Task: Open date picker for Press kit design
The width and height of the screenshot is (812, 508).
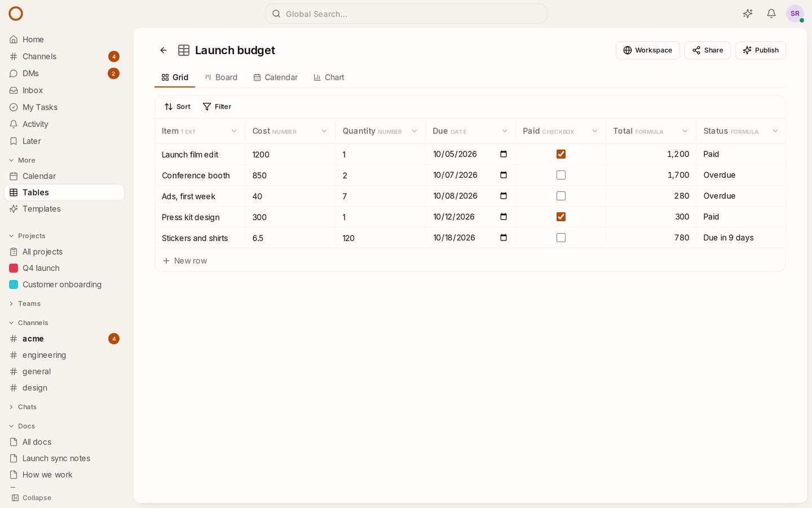Action: coord(504,217)
